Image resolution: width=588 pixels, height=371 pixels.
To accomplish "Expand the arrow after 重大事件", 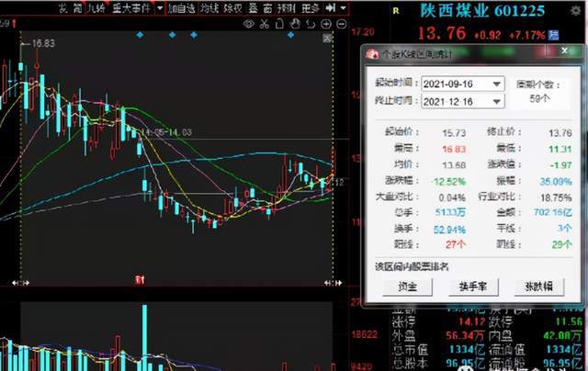I will [160, 7].
